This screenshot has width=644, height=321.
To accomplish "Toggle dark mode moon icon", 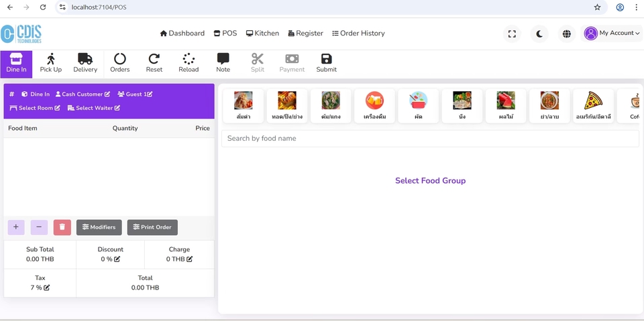I will pos(539,34).
